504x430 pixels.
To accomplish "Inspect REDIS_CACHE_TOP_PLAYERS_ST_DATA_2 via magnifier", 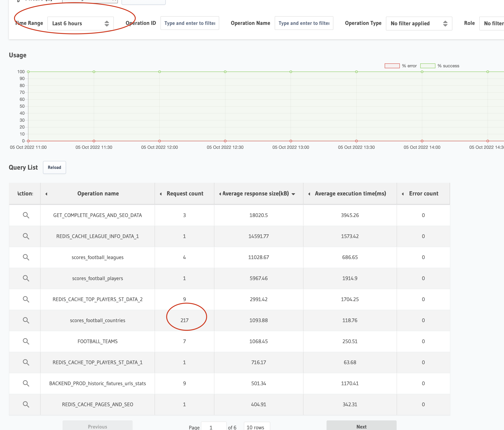I will [26, 299].
